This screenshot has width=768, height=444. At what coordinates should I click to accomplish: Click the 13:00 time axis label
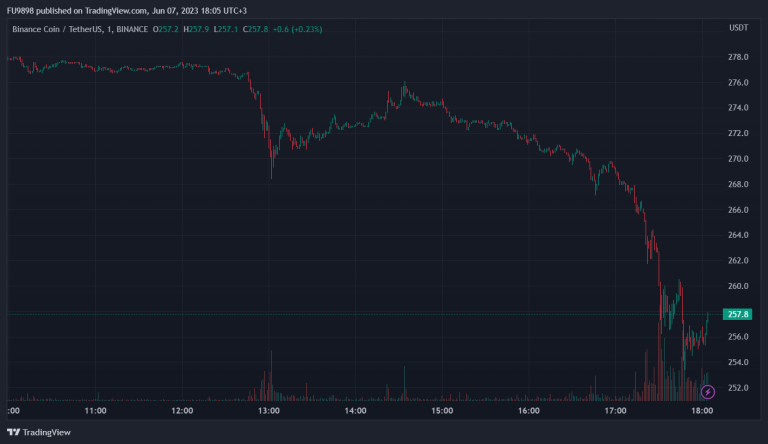coord(268,410)
